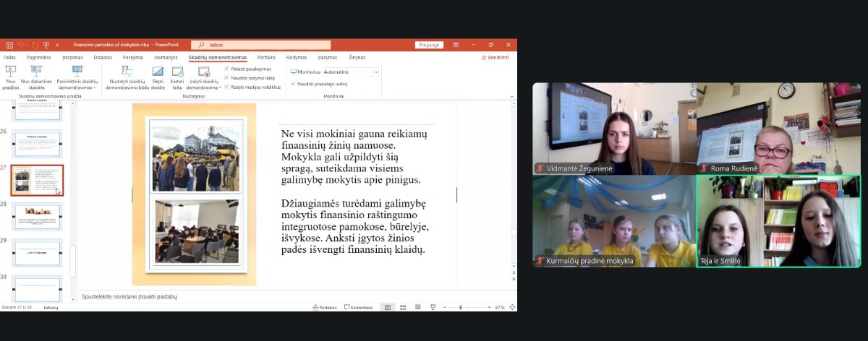Uncheck Naudoti rodymo laiką
The width and height of the screenshot is (868, 341).
coord(226,77)
